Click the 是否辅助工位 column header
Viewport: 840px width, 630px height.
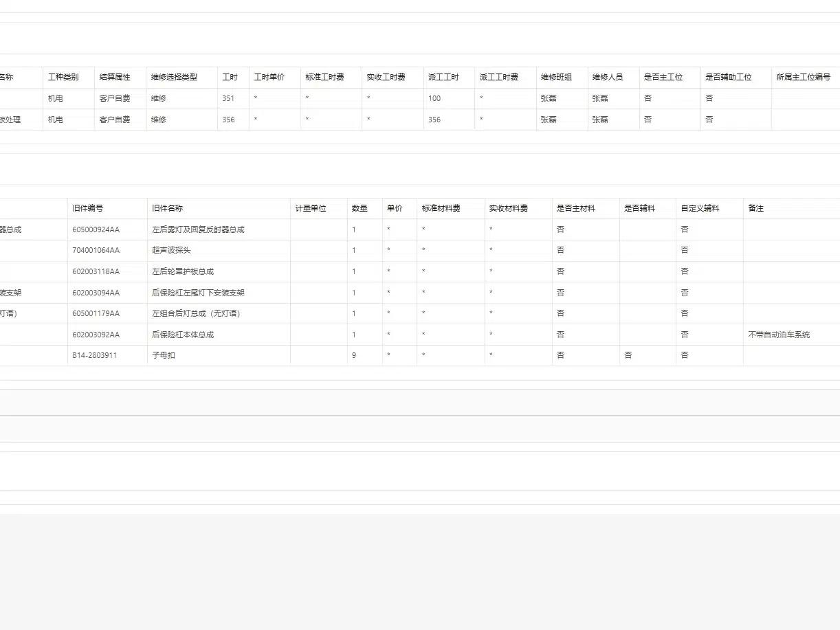[x=729, y=77]
